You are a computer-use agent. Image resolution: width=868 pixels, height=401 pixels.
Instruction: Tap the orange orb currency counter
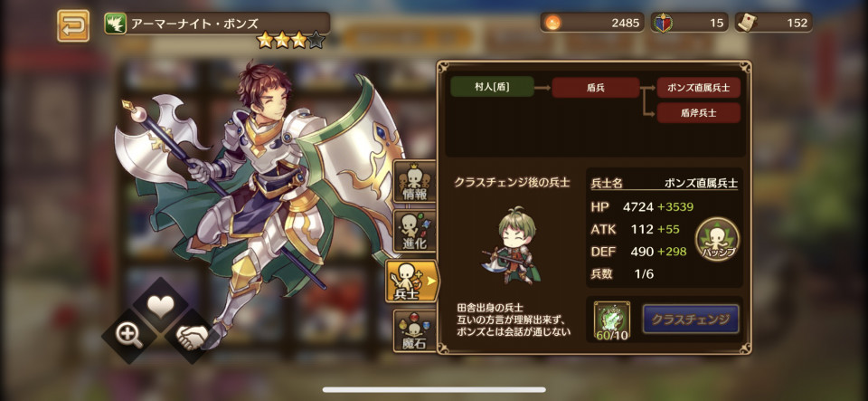coord(592,23)
